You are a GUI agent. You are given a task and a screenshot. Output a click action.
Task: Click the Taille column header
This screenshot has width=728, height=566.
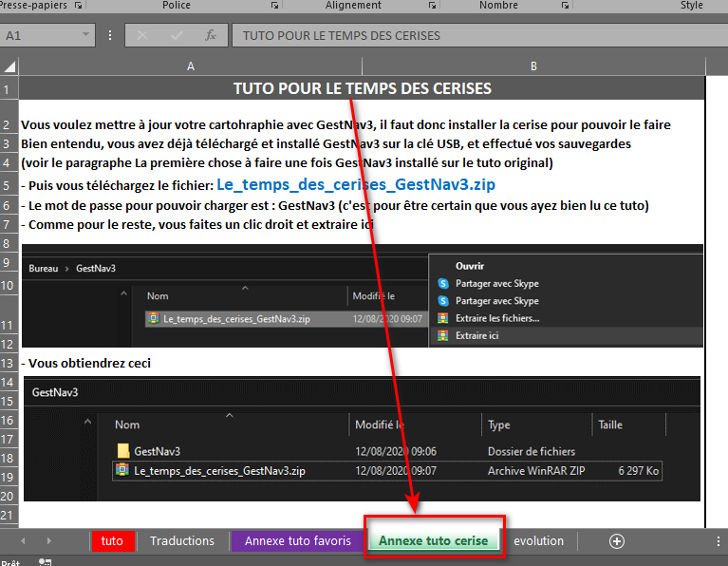pyautogui.click(x=610, y=424)
